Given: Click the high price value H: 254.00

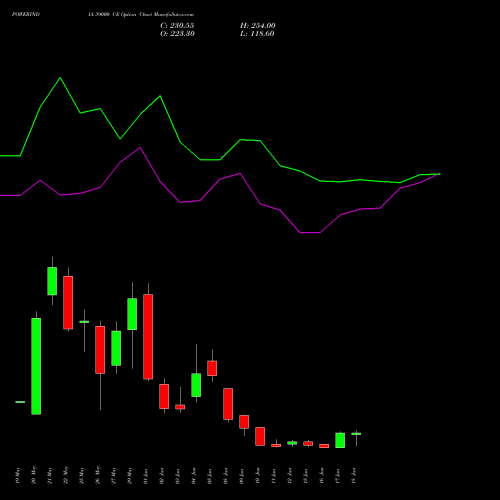Looking at the screenshot, I should tap(258, 26).
